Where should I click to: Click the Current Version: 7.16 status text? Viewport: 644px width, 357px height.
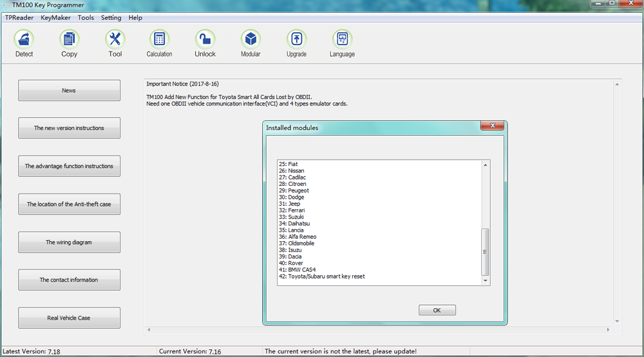[190, 351]
